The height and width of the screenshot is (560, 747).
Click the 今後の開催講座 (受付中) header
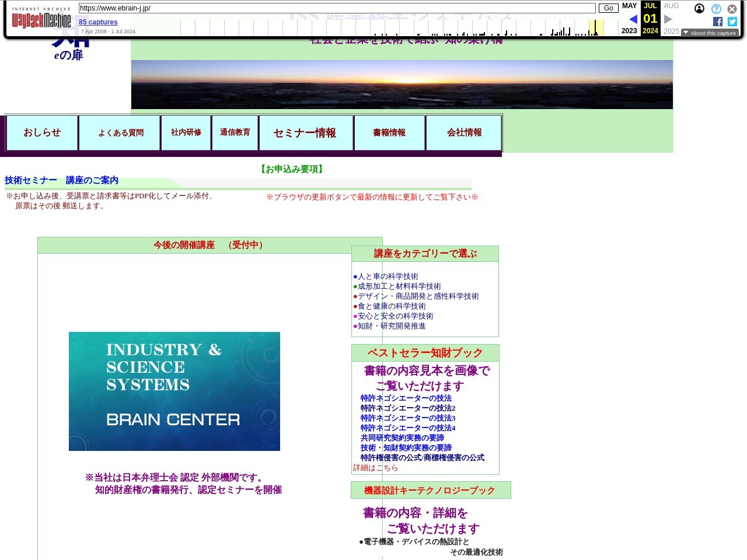pyautogui.click(x=210, y=245)
